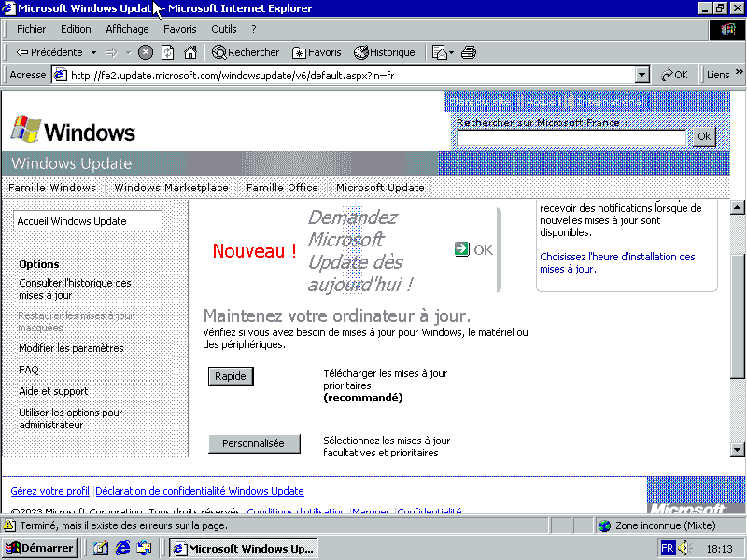
Task: Click the Refresh page icon
Action: (x=168, y=52)
